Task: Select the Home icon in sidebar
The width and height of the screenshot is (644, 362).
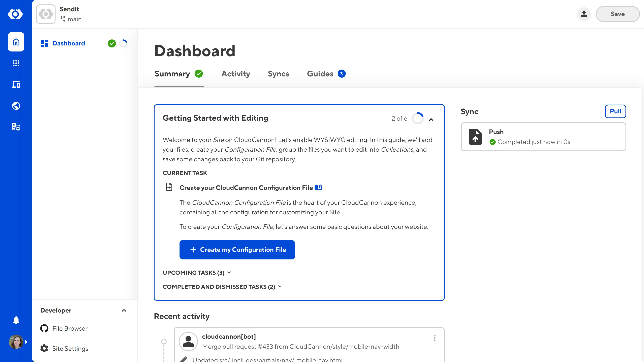Action: click(x=16, y=42)
